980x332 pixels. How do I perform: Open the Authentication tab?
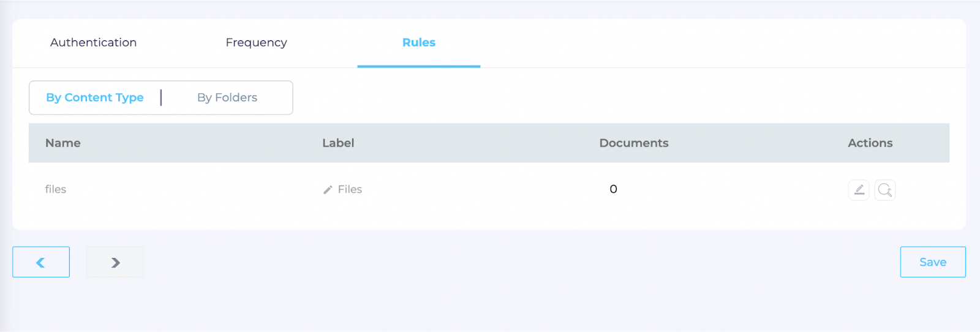[93, 42]
